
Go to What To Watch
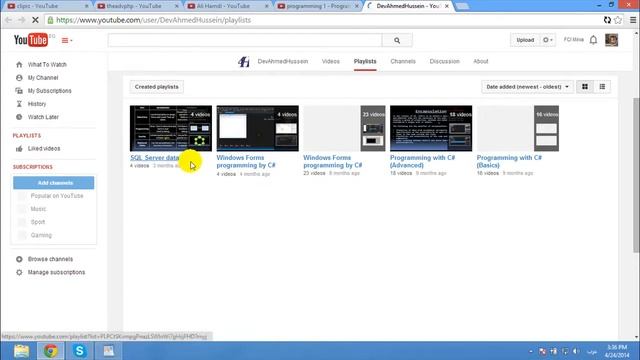coord(47,64)
